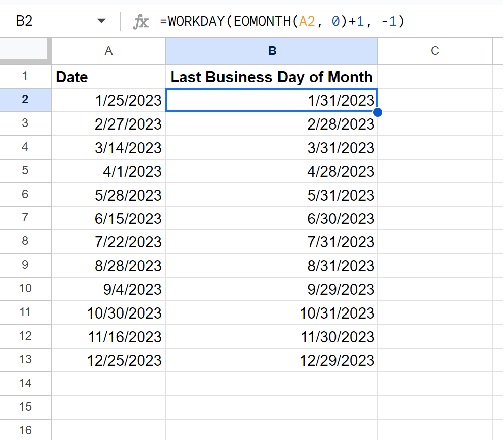Click cell containing 12/29/2023

272,360
